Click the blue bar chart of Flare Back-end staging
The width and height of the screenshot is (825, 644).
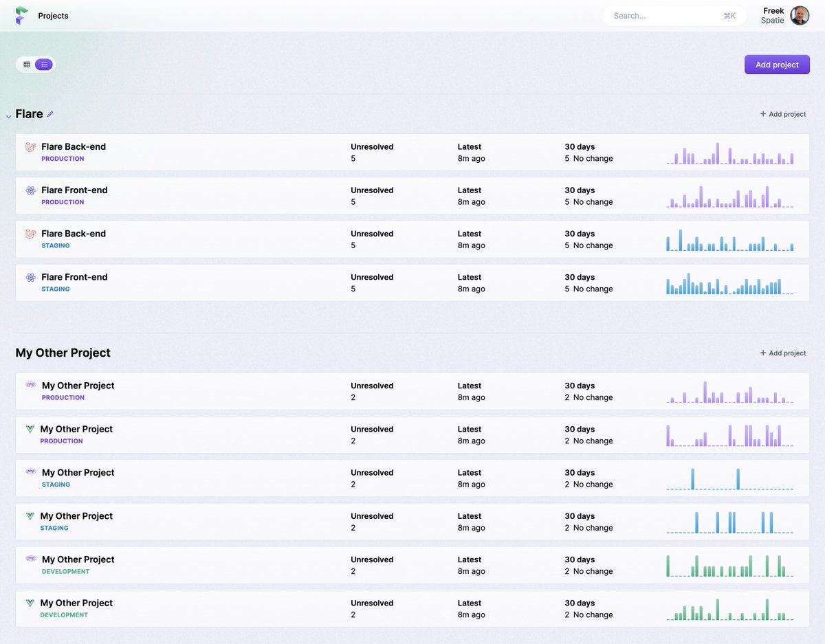729,240
